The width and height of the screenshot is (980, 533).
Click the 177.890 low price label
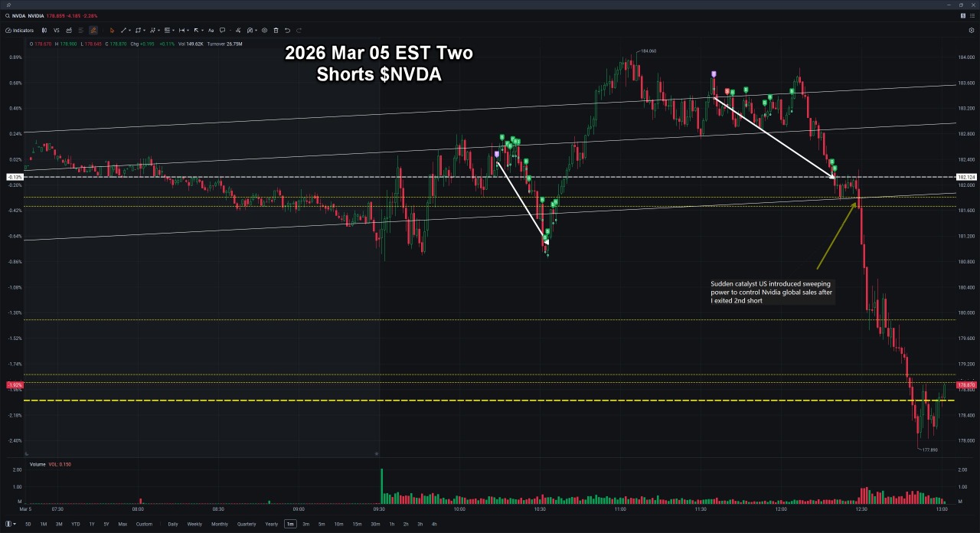tap(929, 450)
